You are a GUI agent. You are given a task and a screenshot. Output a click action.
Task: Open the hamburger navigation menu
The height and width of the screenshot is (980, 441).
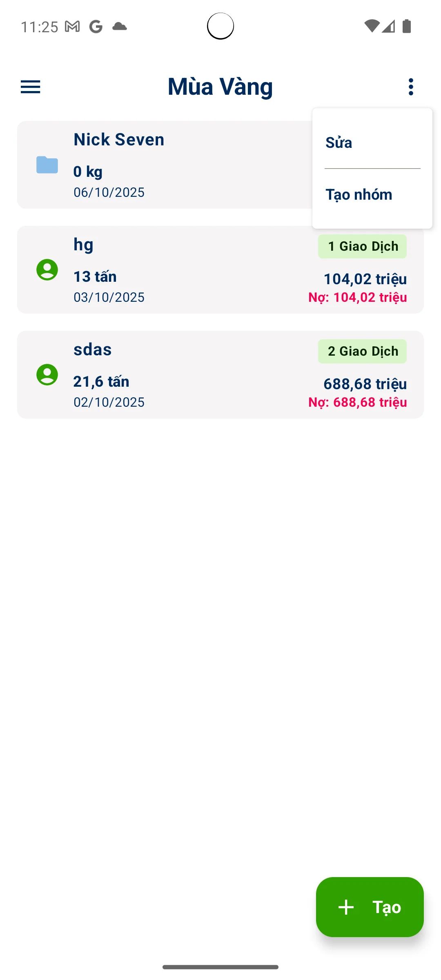click(x=31, y=87)
